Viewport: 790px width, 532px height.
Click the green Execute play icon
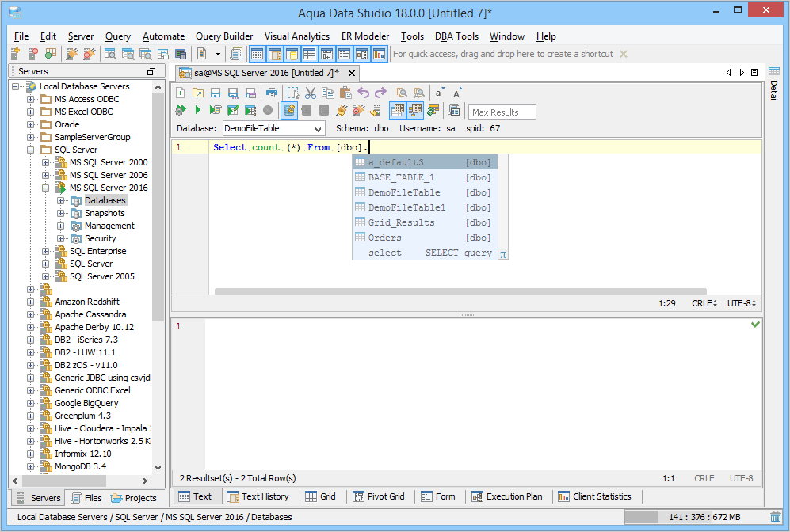(x=198, y=110)
